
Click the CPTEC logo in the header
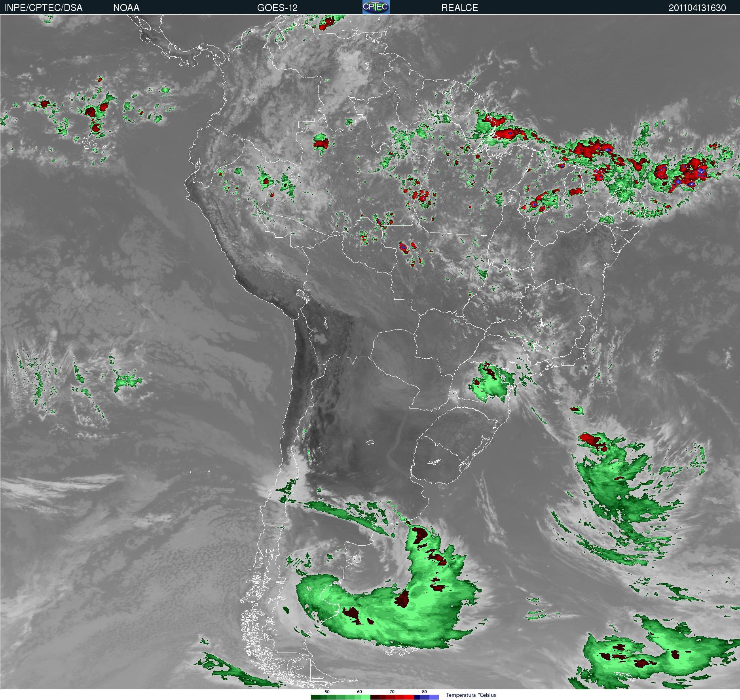coord(376,7)
